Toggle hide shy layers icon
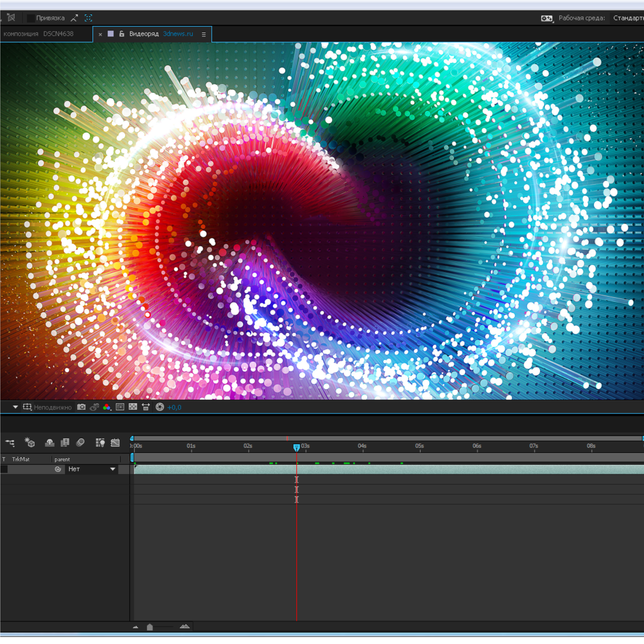 [x=50, y=443]
